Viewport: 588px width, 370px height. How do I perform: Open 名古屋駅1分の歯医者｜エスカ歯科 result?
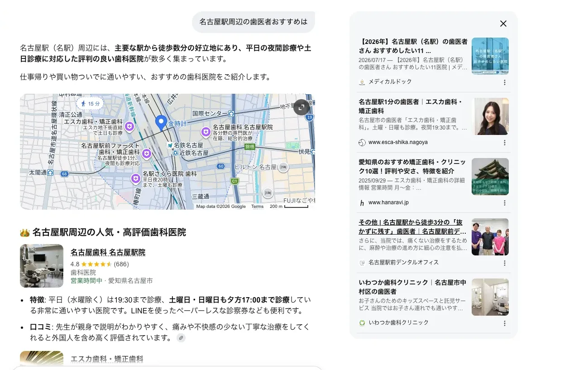411,106
